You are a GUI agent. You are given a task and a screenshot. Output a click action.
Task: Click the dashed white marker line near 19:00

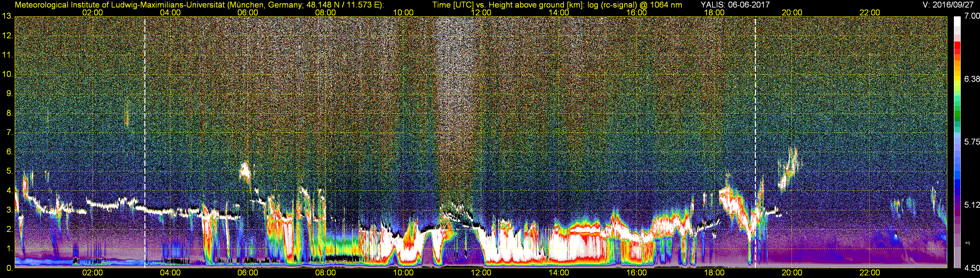coord(755,143)
